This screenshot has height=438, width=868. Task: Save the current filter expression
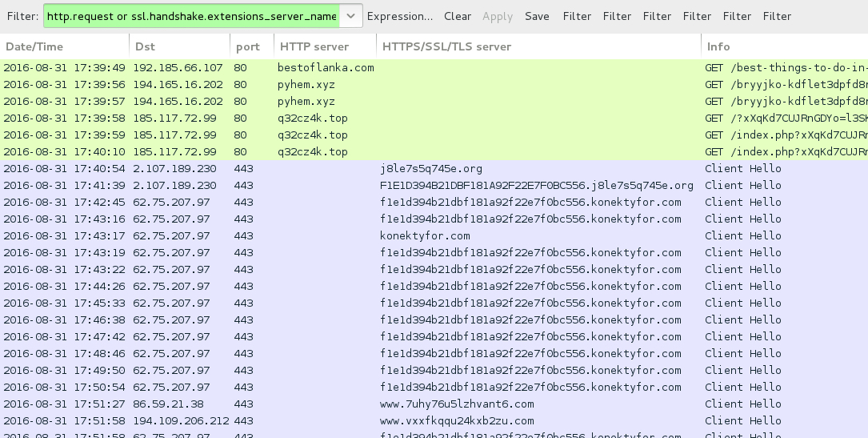[537, 16]
